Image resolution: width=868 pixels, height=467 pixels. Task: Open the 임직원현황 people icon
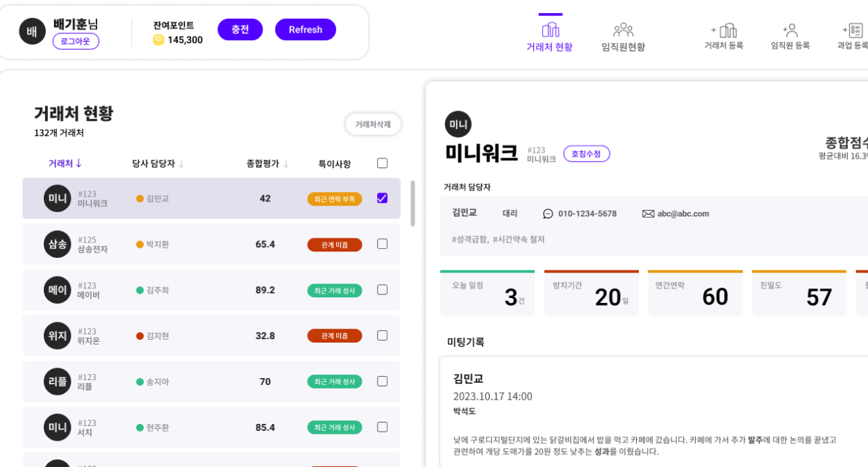[x=623, y=30]
